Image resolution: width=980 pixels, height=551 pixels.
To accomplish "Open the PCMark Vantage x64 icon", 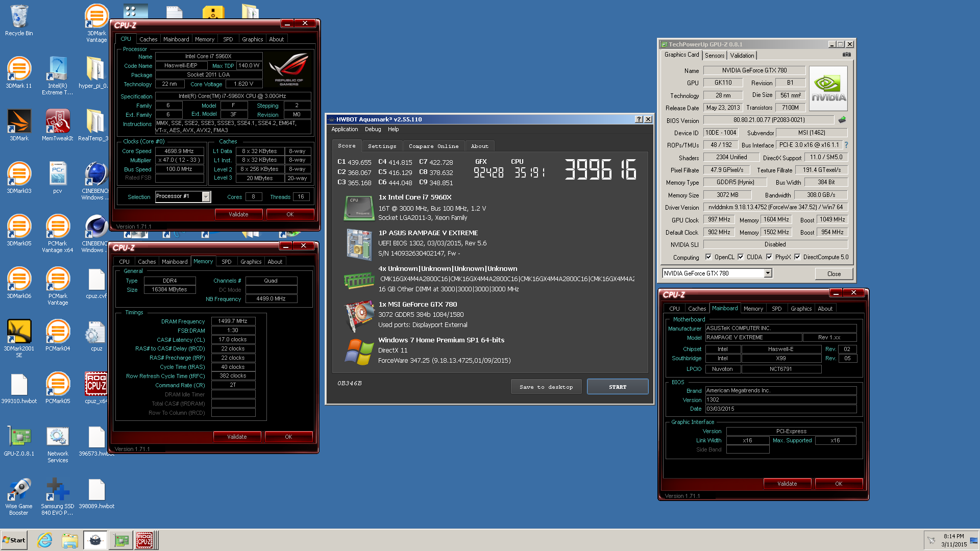I will click(x=58, y=233).
